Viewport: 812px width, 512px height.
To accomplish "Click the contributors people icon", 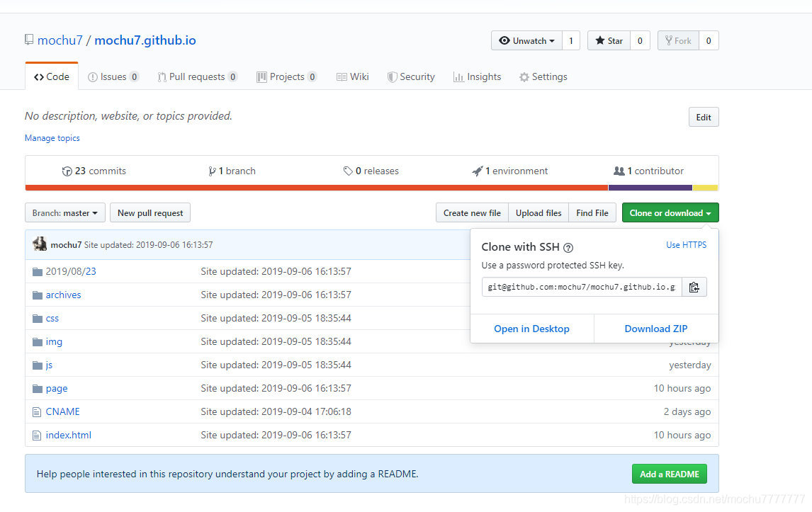I will (619, 171).
